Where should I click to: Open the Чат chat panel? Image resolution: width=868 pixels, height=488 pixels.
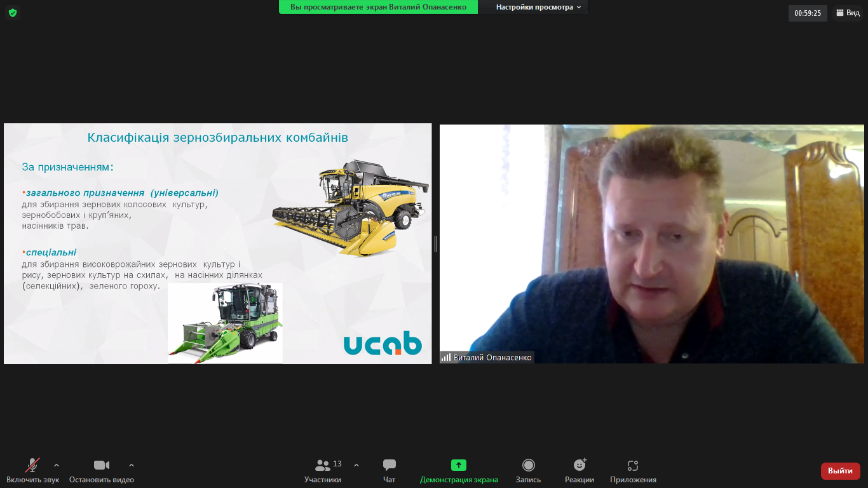390,466
